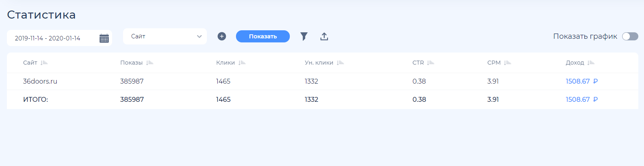Sort by Сайт column icon
This screenshot has width=644, height=166.
[x=44, y=63]
